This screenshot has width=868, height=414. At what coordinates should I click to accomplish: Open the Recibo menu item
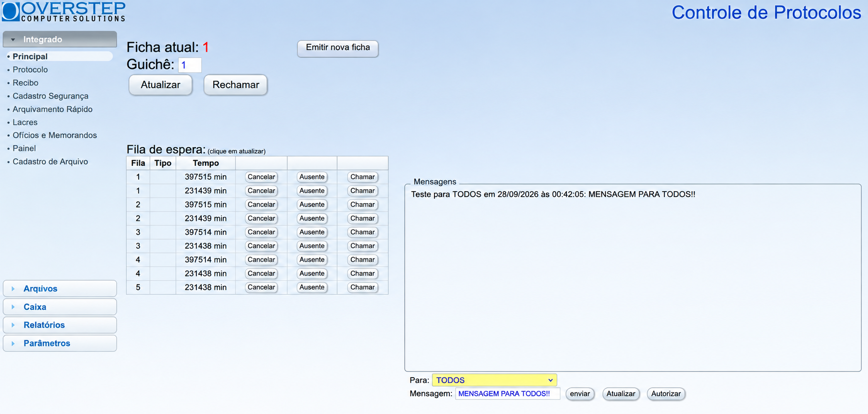tap(25, 83)
